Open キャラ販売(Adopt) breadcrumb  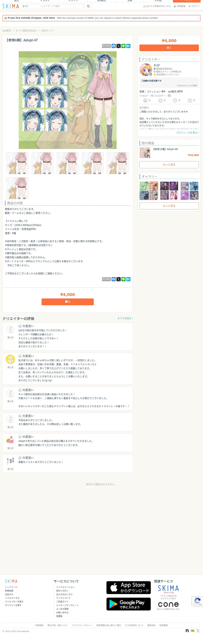[26, 30]
